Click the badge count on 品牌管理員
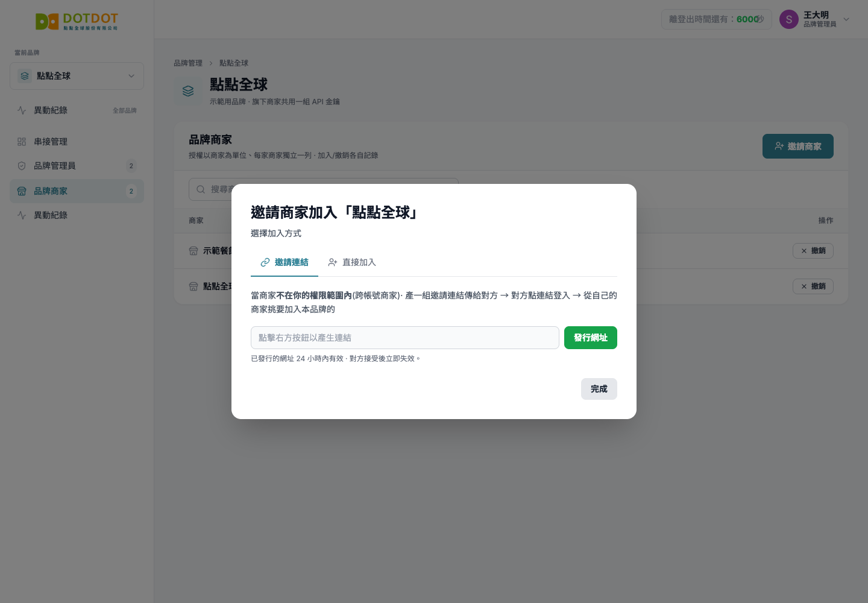This screenshot has width=868, height=603. 131,166
